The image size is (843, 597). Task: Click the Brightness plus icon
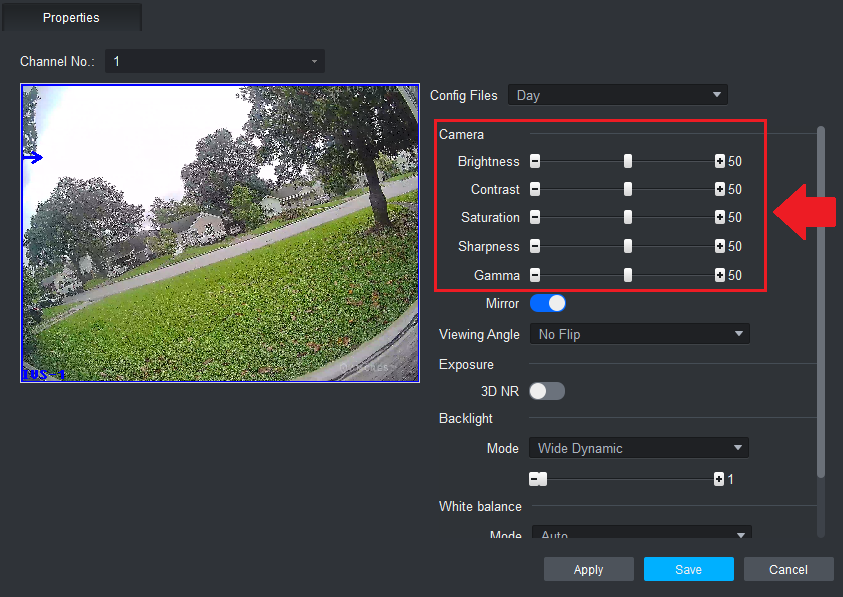pos(719,161)
